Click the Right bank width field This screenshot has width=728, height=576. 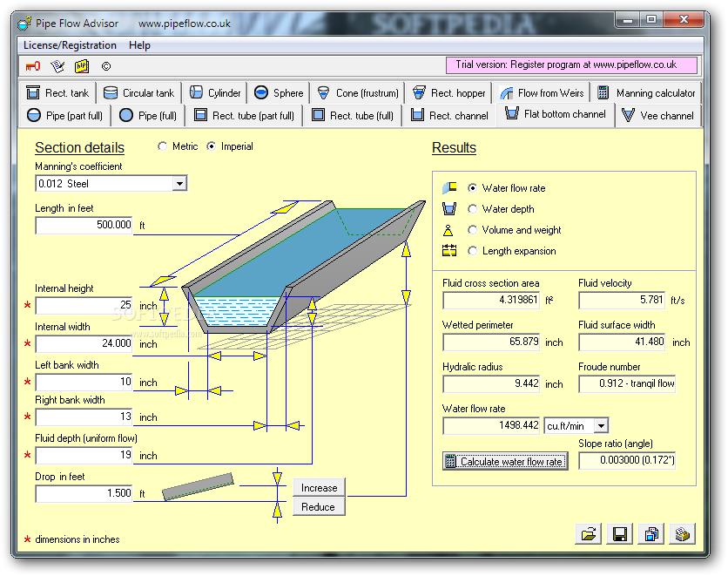pos(84,417)
